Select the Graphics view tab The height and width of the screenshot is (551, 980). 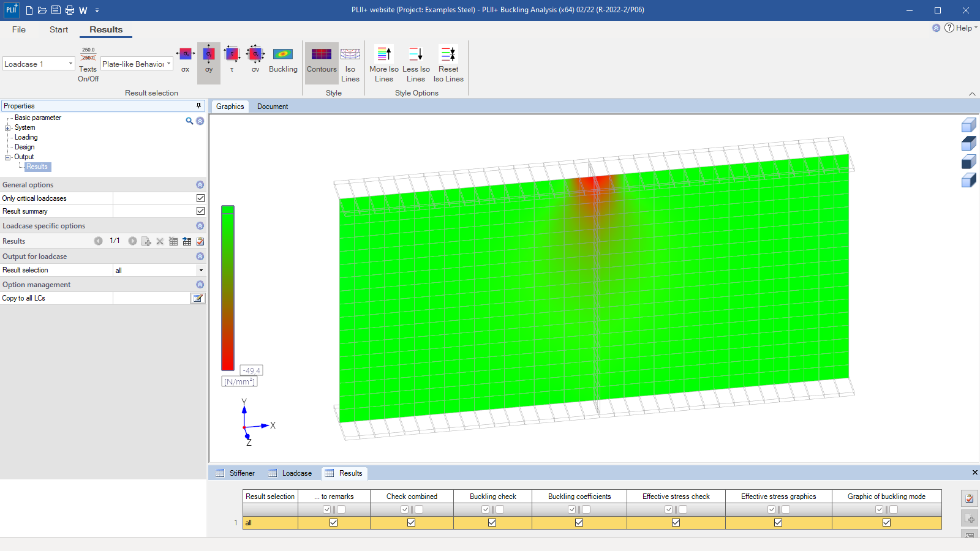(x=230, y=107)
